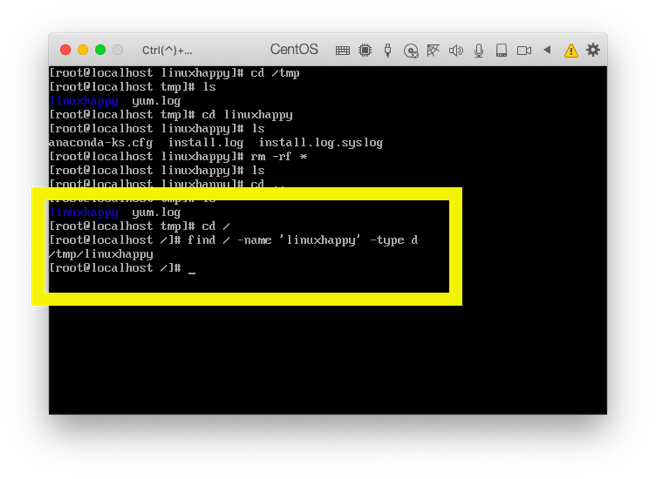The height and width of the screenshot is (479, 656).
Task: Click the sound speaker icon
Action: 456,51
